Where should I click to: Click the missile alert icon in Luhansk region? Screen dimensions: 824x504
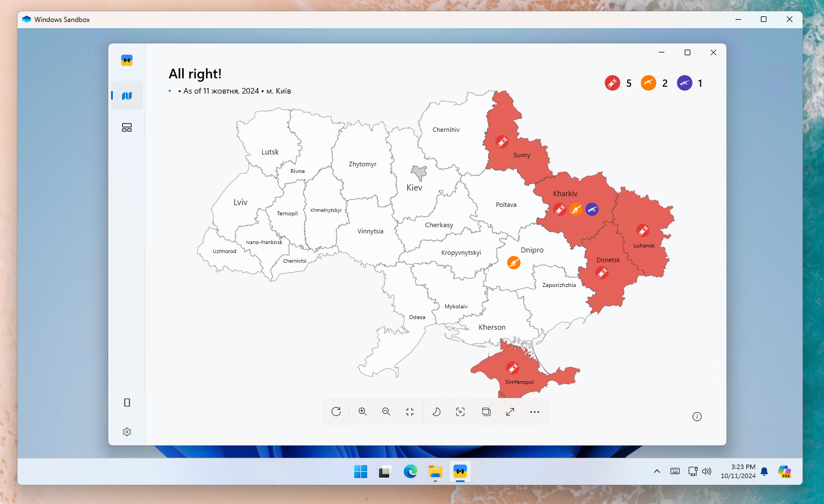point(643,230)
